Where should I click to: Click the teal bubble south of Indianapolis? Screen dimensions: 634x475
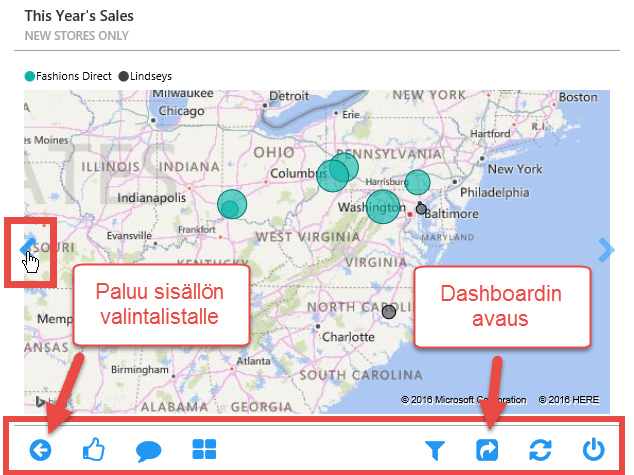pos(232,204)
